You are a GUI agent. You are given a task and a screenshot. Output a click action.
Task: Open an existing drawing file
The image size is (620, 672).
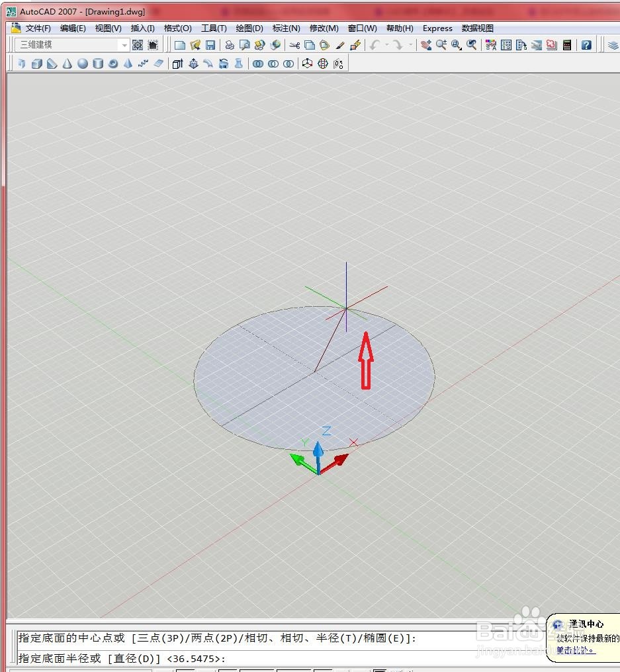pyautogui.click(x=195, y=45)
